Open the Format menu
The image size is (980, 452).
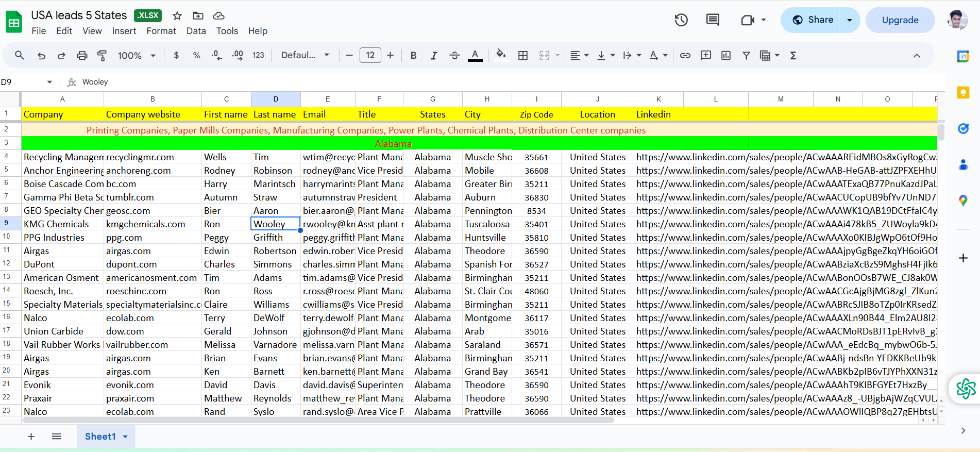[161, 31]
